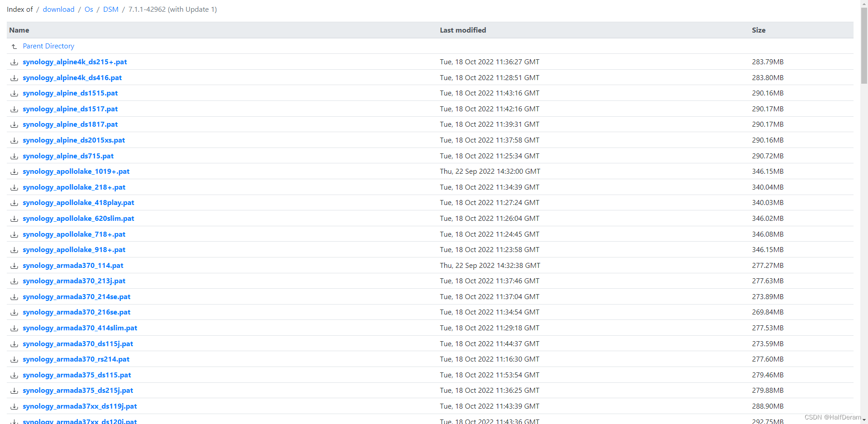Screen dimensions: 868x424
Task: Click the 'Name' column header
Action: click(19, 30)
